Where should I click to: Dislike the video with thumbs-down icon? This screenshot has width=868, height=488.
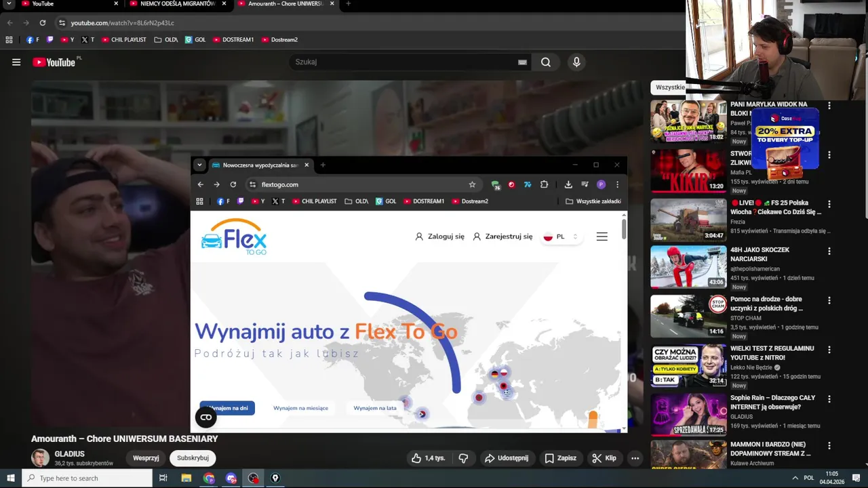coord(463,458)
